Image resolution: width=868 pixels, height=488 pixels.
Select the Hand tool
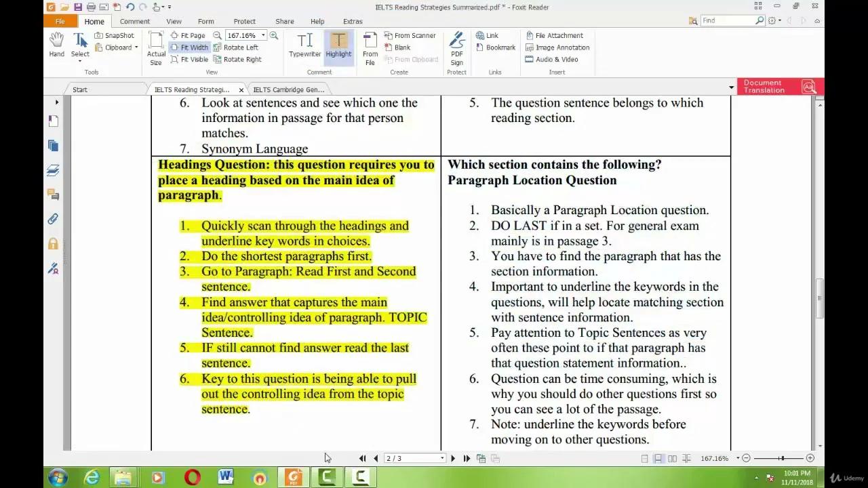(56, 43)
